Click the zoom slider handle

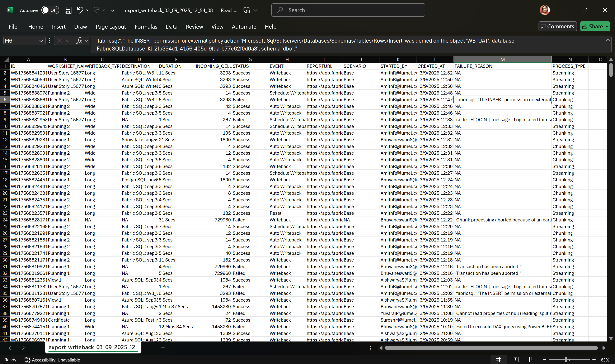click(x=566, y=360)
